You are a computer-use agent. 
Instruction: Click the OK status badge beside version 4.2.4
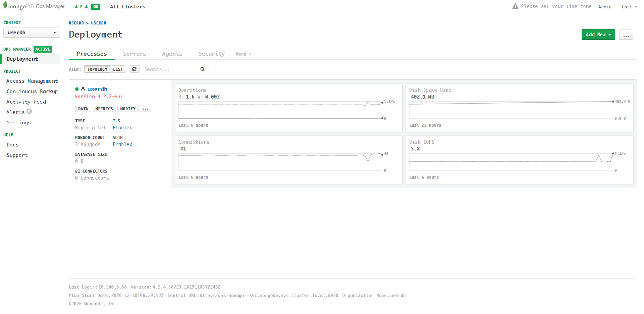pyautogui.click(x=96, y=6)
